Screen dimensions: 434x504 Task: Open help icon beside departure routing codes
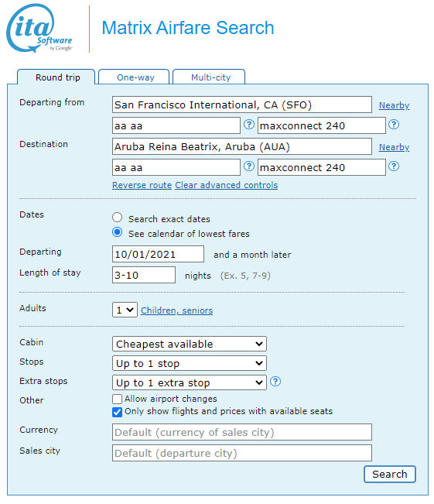coord(248,125)
